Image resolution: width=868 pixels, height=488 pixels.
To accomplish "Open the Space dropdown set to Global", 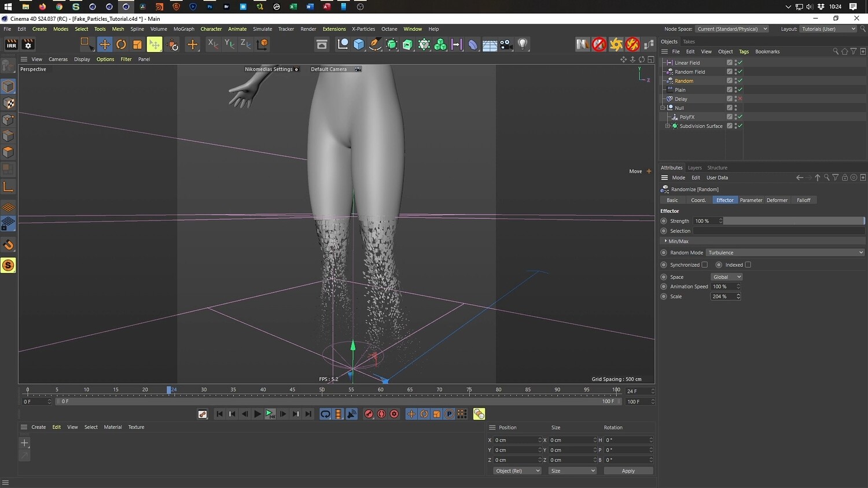I will 726,277.
